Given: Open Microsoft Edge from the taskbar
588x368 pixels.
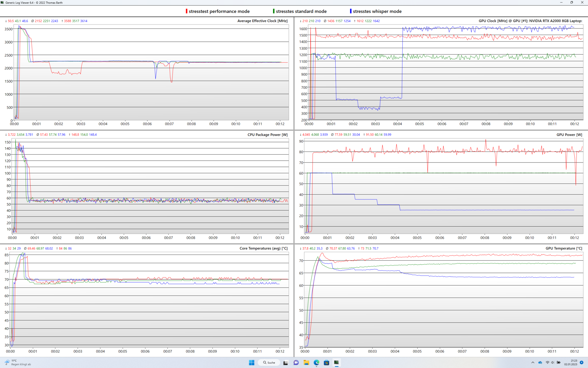Looking at the screenshot, I should tap(316, 362).
